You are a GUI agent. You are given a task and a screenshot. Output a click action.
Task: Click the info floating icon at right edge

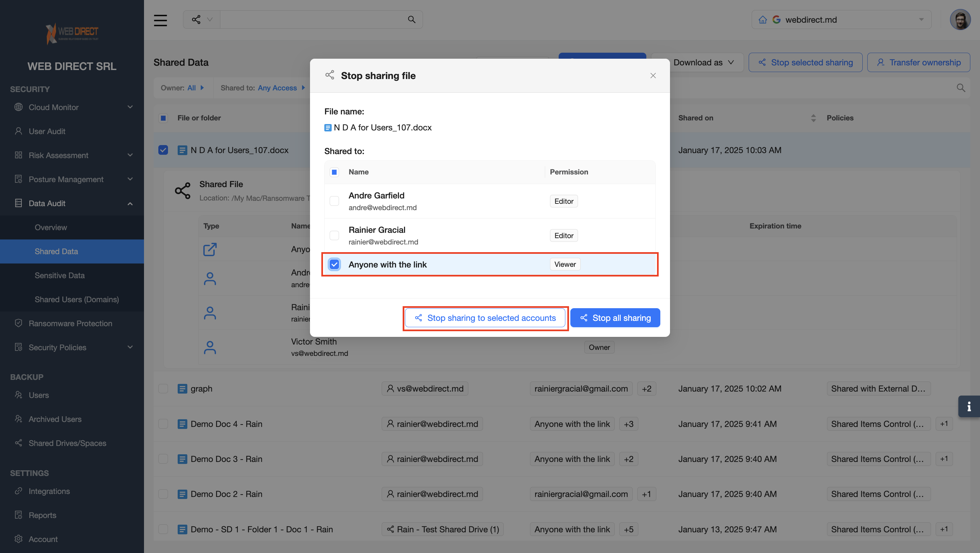969,407
